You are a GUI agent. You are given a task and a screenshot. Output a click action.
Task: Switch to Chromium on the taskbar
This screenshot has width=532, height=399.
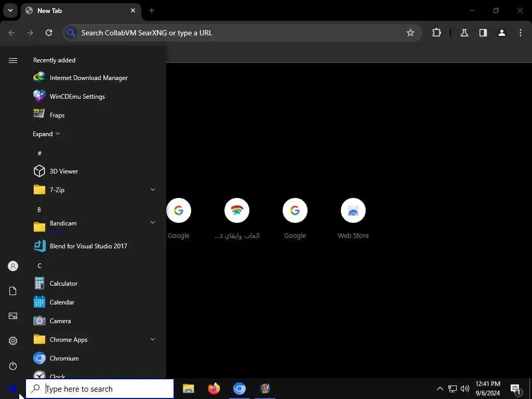(239, 389)
